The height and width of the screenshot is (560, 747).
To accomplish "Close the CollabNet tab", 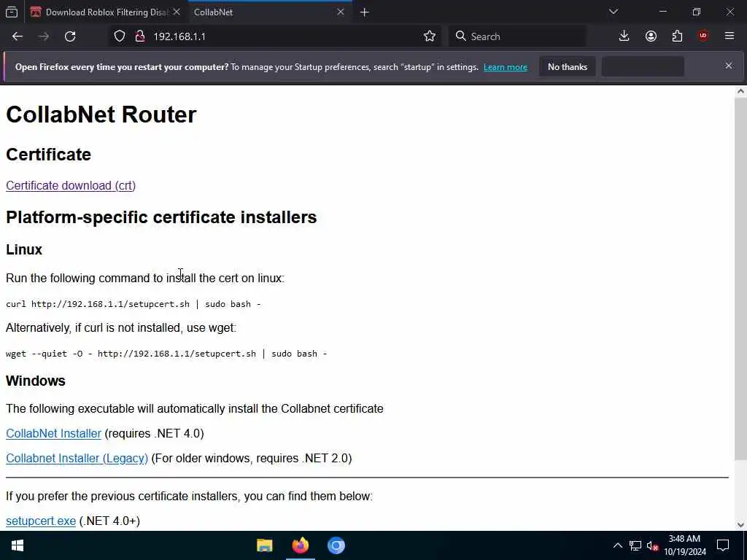I will 341,12.
